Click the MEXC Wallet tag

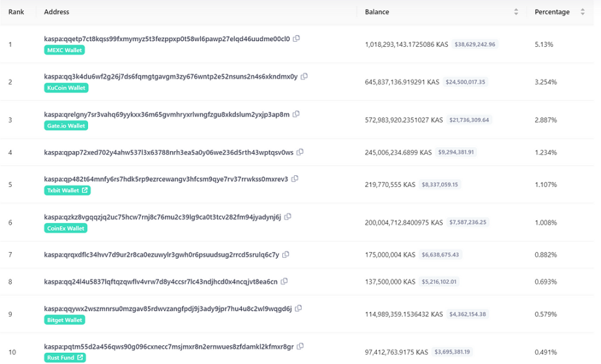[x=65, y=50]
